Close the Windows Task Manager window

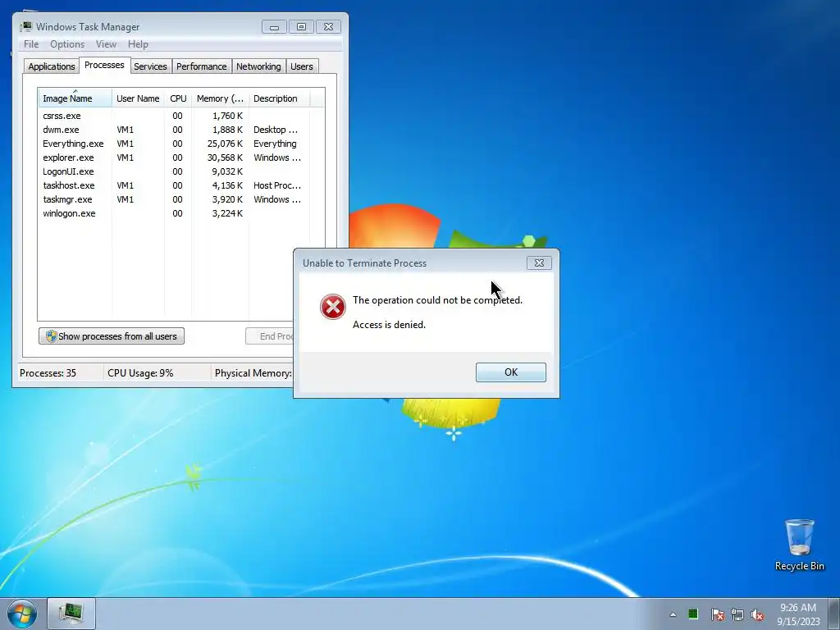[328, 27]
